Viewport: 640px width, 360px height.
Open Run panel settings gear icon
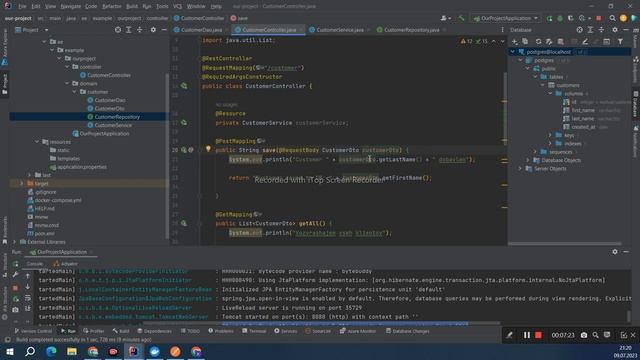pos(615,252)
